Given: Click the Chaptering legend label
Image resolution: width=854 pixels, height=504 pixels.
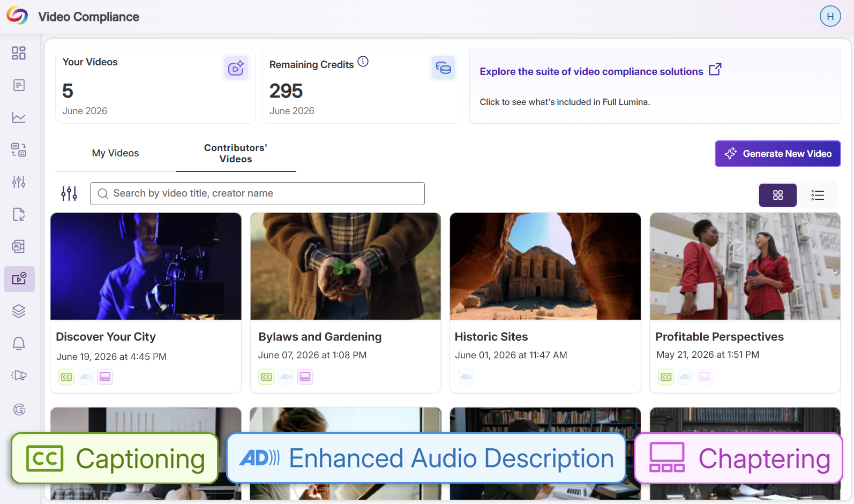Looking at the screenshot, I should 738,458.
